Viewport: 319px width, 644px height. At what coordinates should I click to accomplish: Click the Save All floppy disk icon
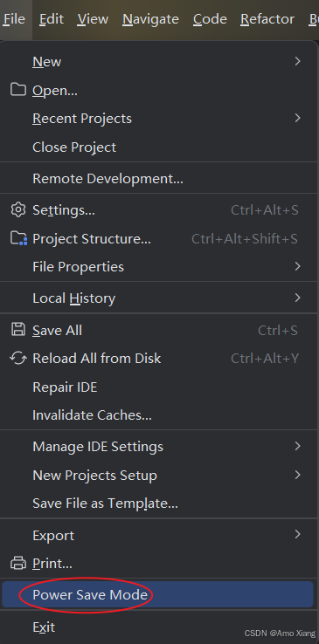pyautogui.click(x=18, y=329)
